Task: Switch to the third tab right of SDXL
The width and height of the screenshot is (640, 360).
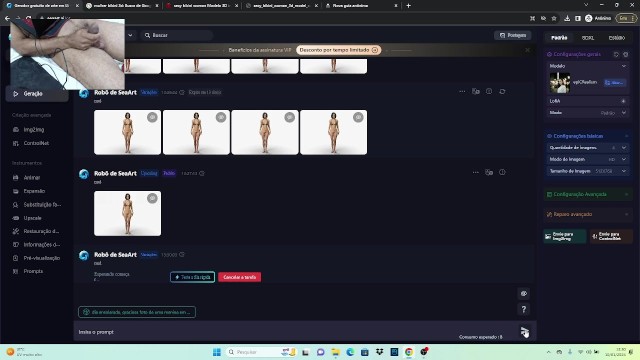Action: [617, 38]
